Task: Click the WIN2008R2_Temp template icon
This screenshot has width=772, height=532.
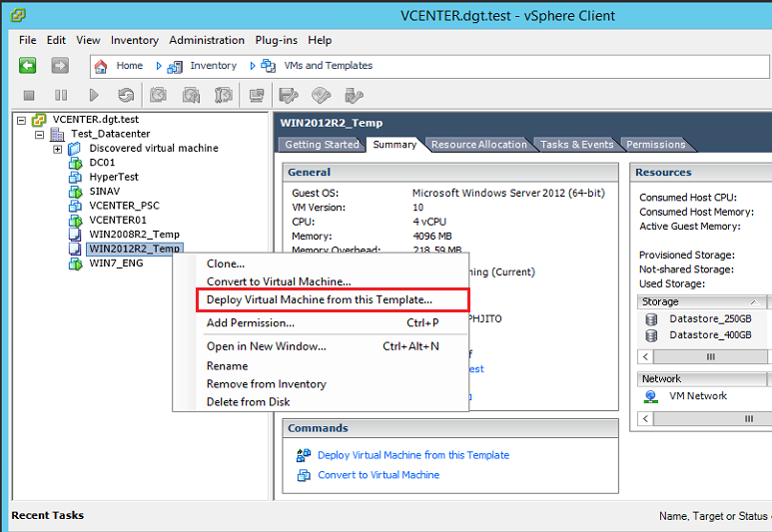Action: point(75,235)
